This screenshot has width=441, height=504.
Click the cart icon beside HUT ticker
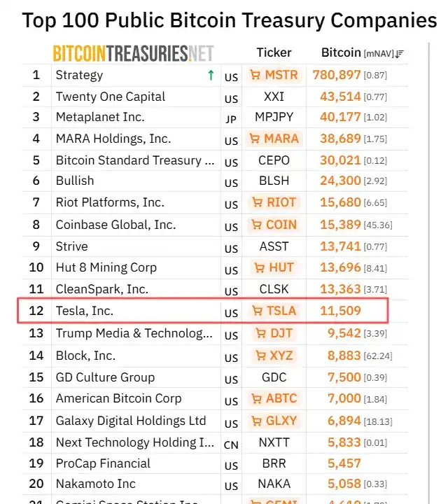point(260,267)
